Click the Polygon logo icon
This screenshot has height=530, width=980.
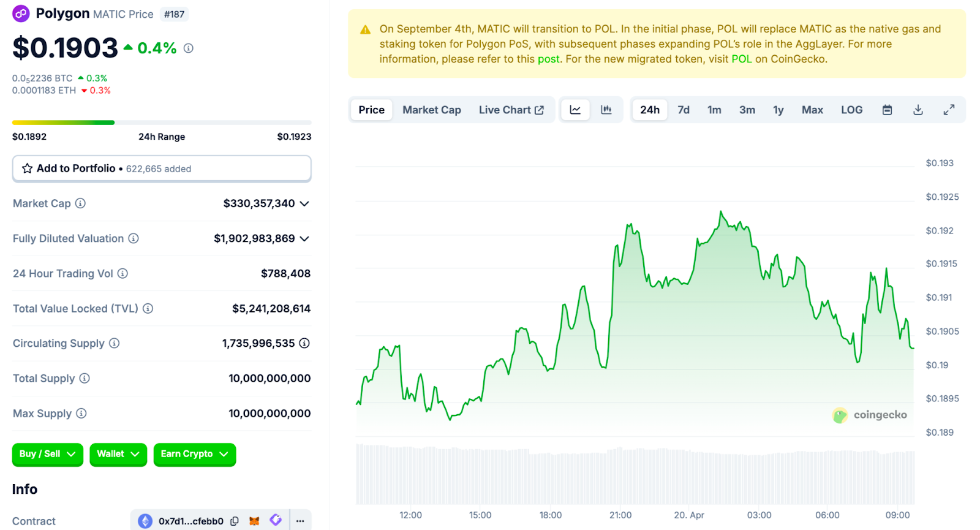point(21,13)
